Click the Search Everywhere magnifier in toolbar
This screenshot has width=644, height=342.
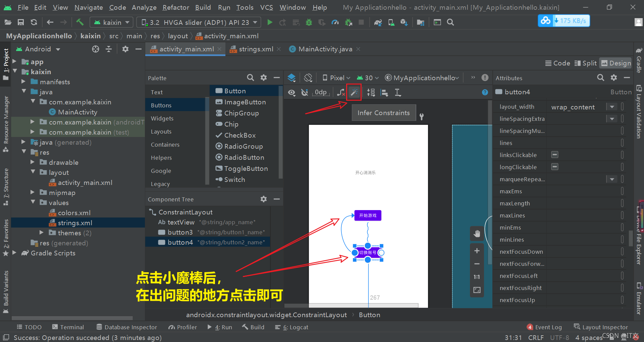[450, 22]
